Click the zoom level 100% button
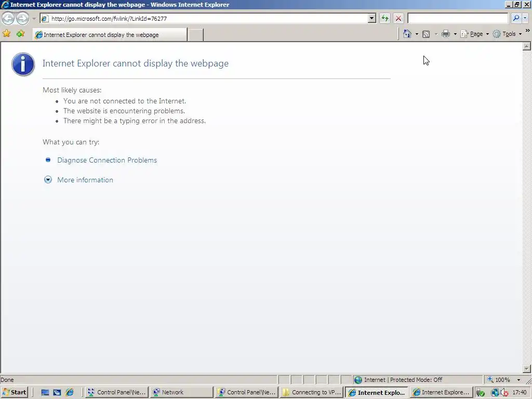Image resolution: width=532 pixels, height=399 pixels. (x=499, y=380)
